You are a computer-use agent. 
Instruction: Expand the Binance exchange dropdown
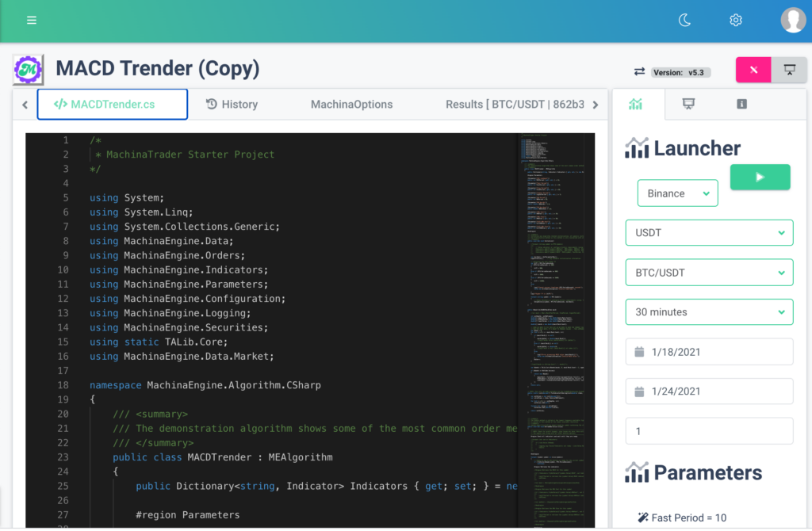(677, 193)
